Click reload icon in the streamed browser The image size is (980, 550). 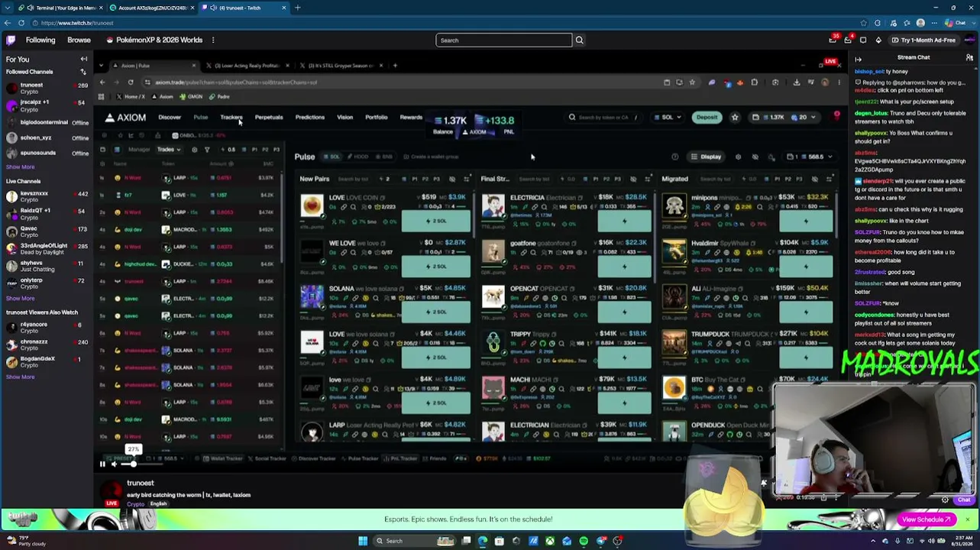tap(131, 82)
